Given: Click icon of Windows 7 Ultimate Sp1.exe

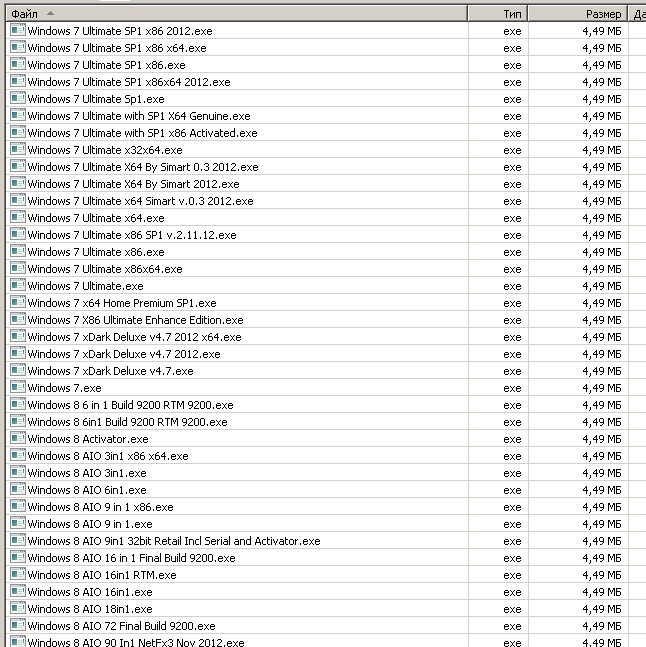Looking at the screenshot, I should (18, 98).
